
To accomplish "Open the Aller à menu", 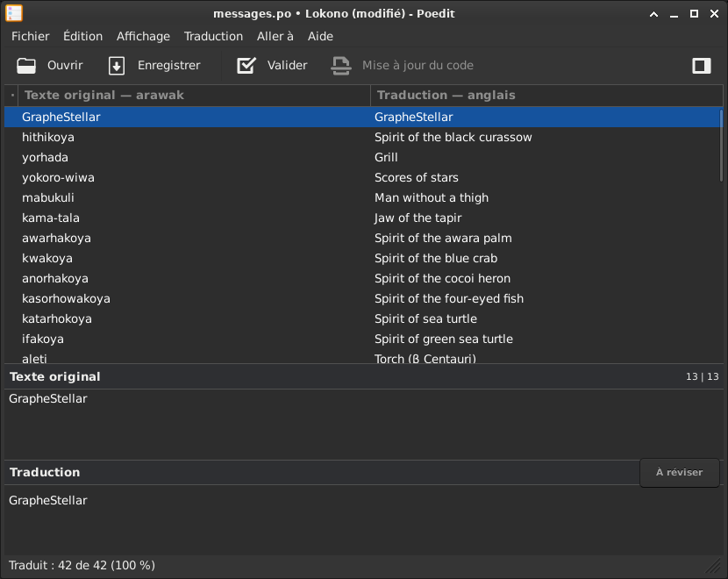I will coord(275,36).
